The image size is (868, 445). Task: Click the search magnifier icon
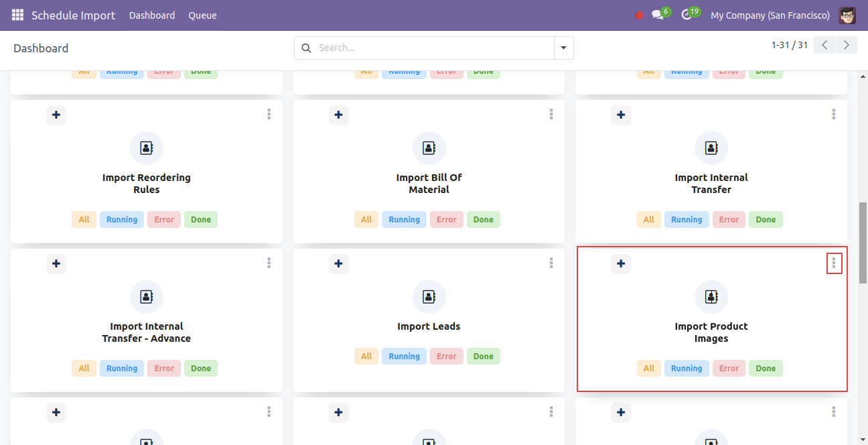click(x=306, y=48)
